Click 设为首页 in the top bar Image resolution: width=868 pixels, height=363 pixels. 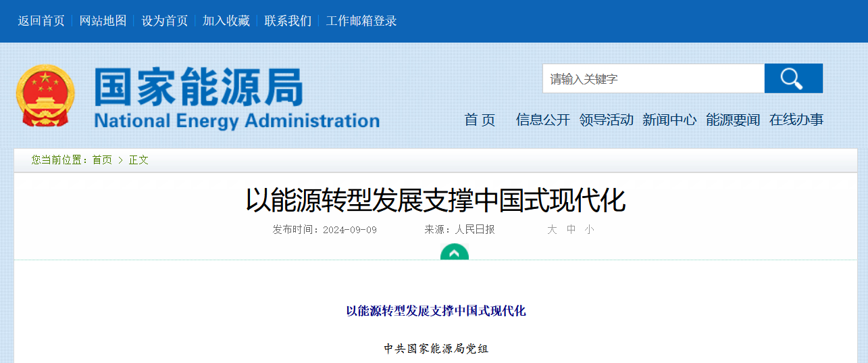click(164, 21)
